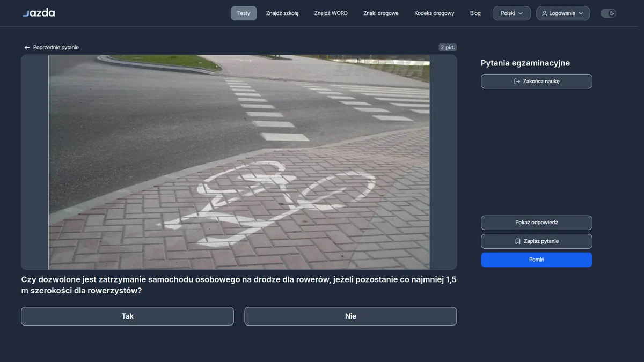Open the Jazda logo home link
Screen dimensions: 644x362
(39, 13)
